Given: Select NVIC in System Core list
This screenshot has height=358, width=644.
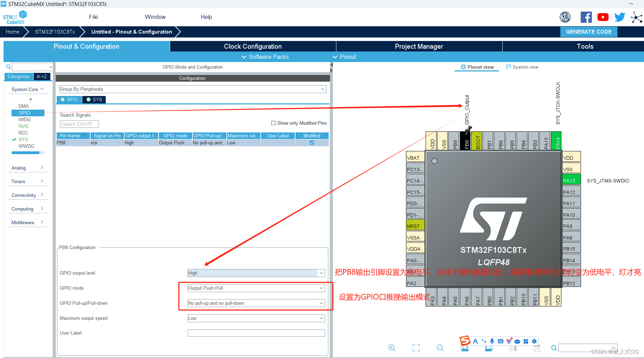Looking at the screenshot, I should tap(24, 126).
